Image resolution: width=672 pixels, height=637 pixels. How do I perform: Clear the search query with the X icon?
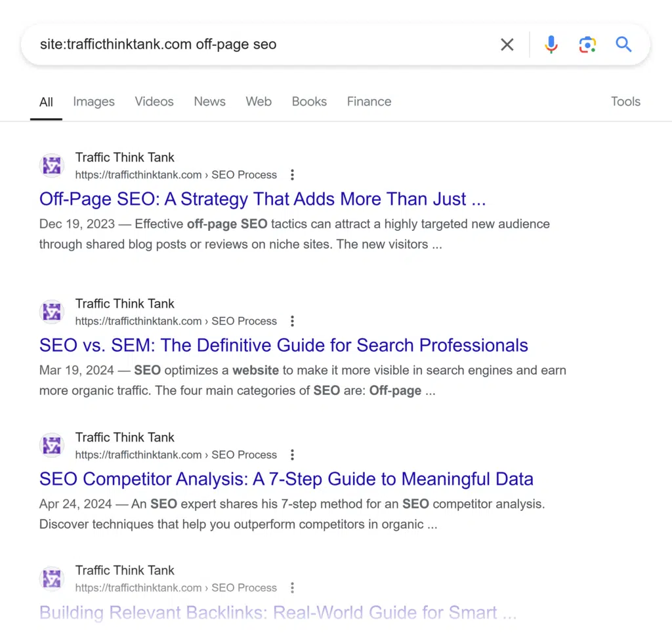click(x=507, y=45)
